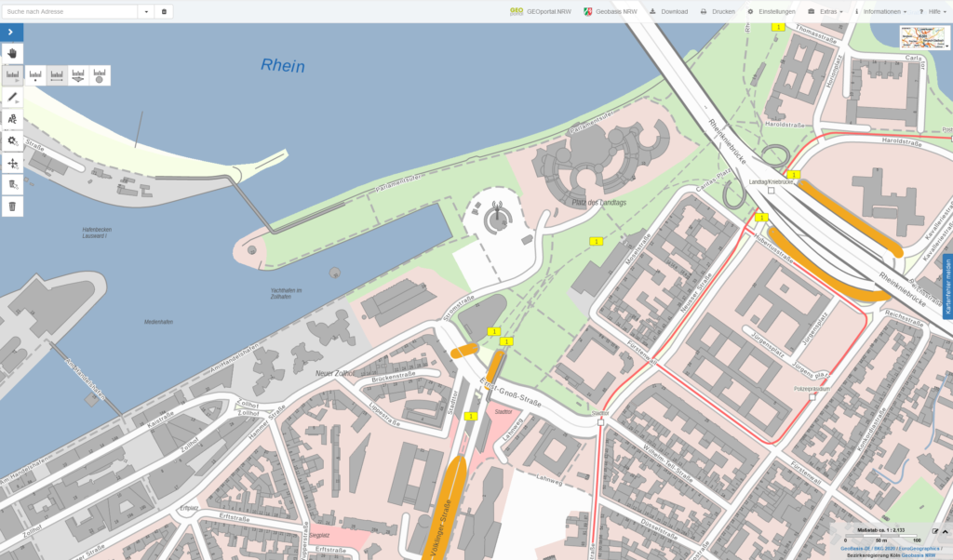Clear the address search with trash icon
Image resolution: width=953 pixels, height=560 pixels.
[165, 11]
